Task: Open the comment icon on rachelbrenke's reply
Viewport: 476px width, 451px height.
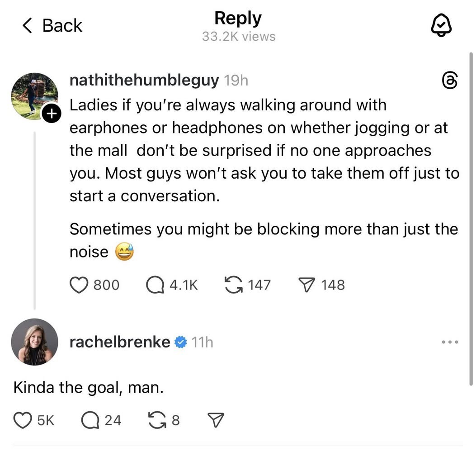Action: click(x=90, y=420)
